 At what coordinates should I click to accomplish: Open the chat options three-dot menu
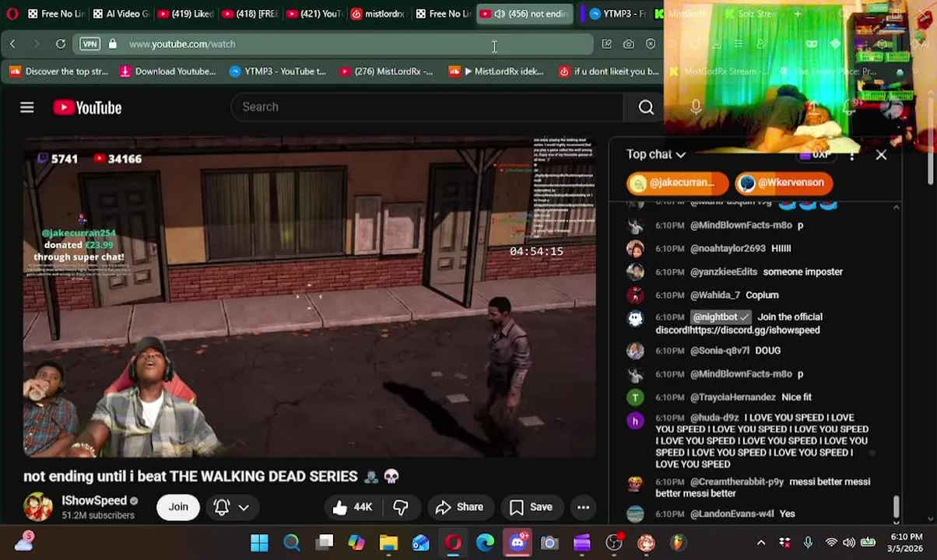852,156
